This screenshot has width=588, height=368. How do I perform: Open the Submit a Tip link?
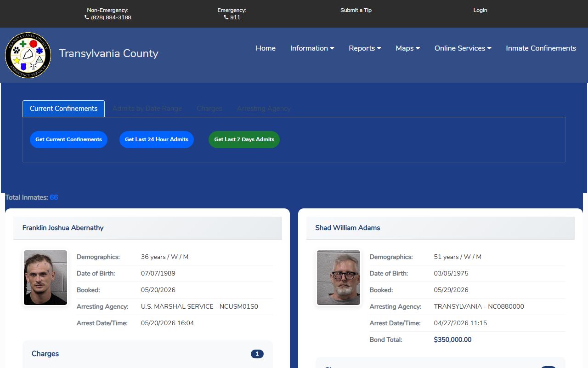tap(356, 10)
